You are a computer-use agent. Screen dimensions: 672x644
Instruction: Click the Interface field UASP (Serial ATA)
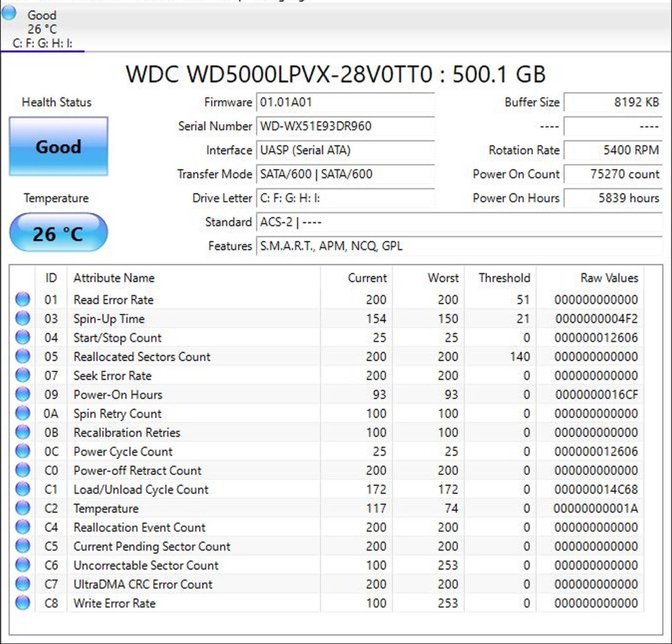345,150
